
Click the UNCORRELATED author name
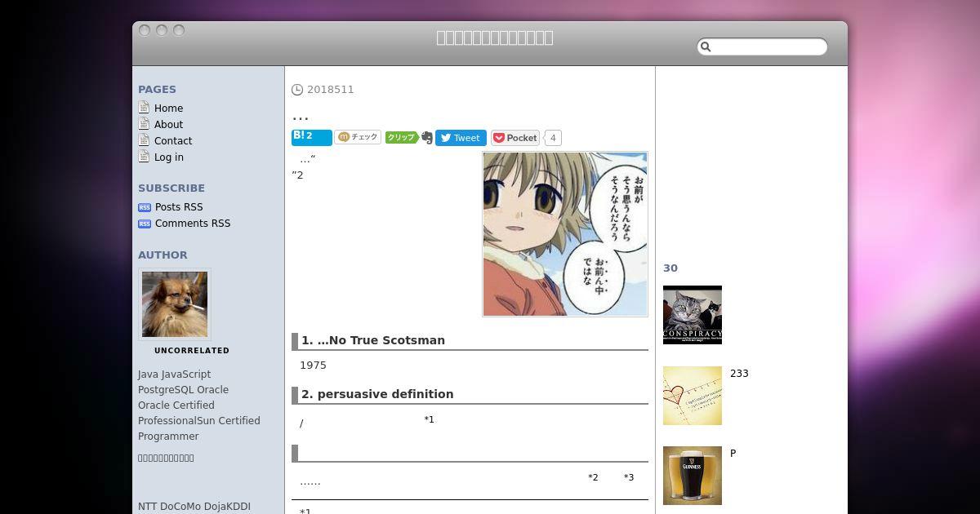point(192,350)
